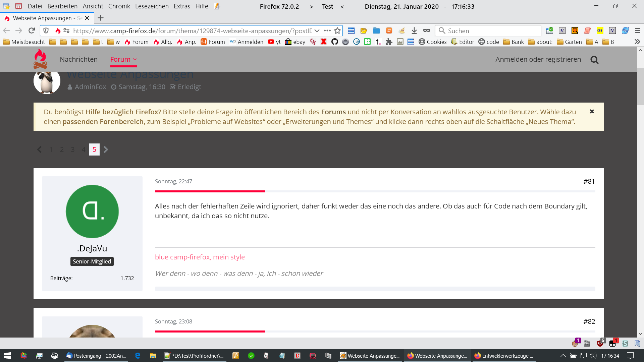Reload the page with the refresh icon

coord(32,31)
